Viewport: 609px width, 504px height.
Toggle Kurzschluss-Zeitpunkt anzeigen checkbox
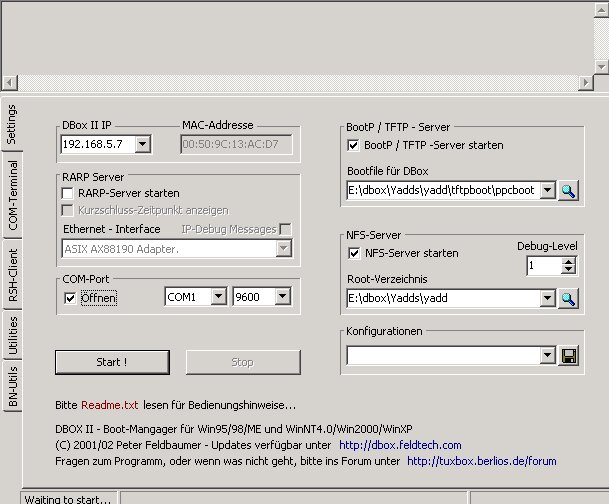(68, 210)
